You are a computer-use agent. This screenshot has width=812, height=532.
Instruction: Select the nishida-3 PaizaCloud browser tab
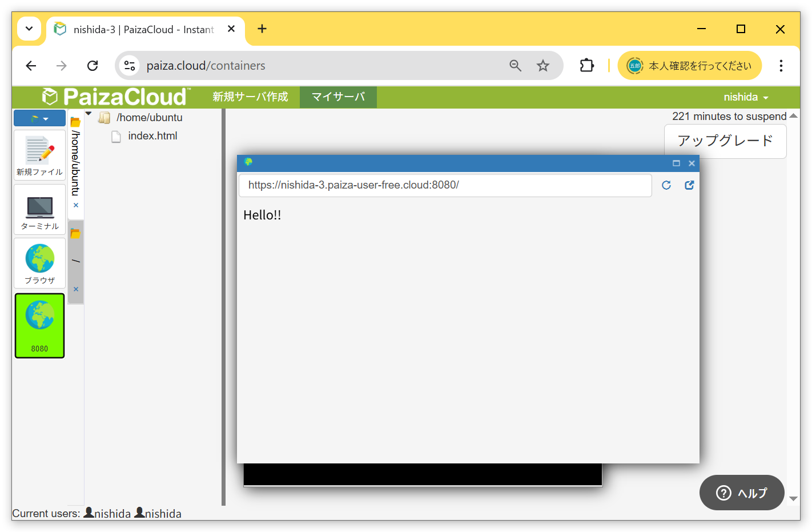tap(144, 29)
